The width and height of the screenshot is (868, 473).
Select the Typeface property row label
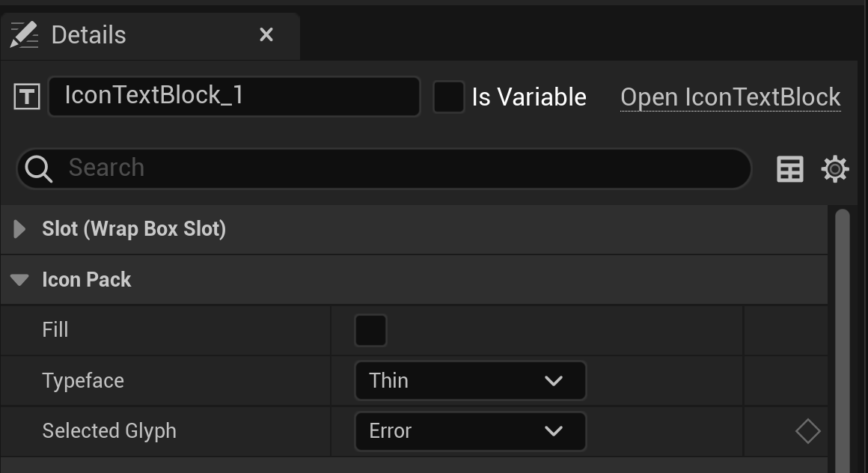click(83, 381)
